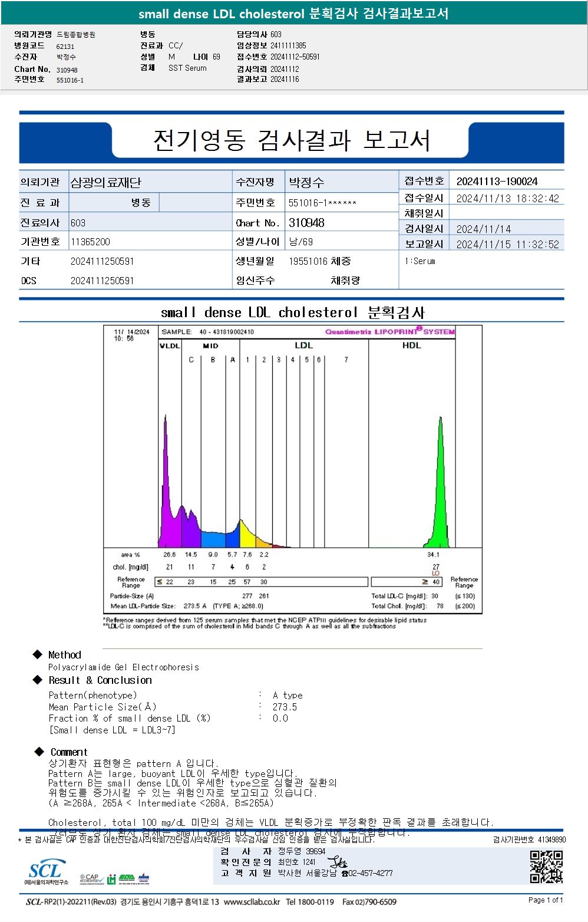Screen dimensions: 588x922
Task: Click the Mean Particle Size 273.5 value
Action: [285, 707]
